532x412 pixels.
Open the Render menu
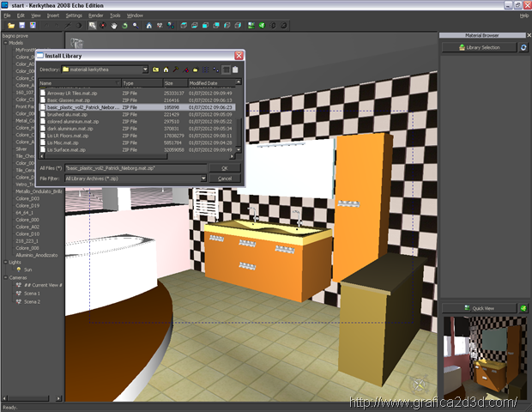96,15
